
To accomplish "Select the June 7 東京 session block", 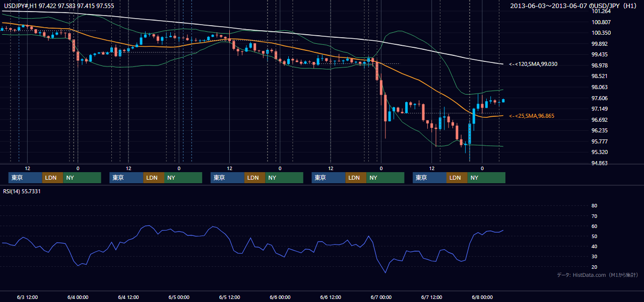I will point(429,178).
